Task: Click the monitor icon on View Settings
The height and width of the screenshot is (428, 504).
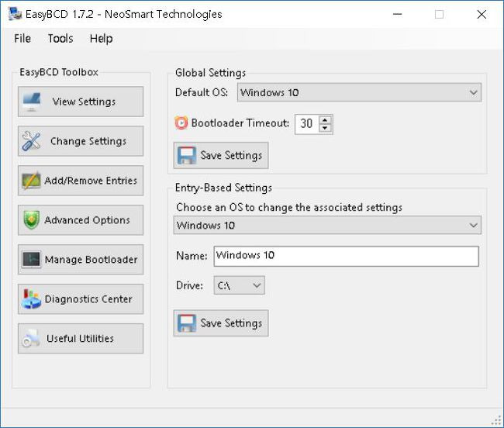Action: (x=32, y=102)
